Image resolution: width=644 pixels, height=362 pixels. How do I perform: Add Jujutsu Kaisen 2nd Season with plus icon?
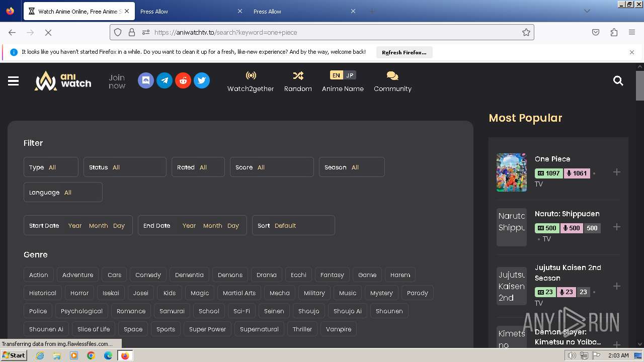[x=617, y=286]
